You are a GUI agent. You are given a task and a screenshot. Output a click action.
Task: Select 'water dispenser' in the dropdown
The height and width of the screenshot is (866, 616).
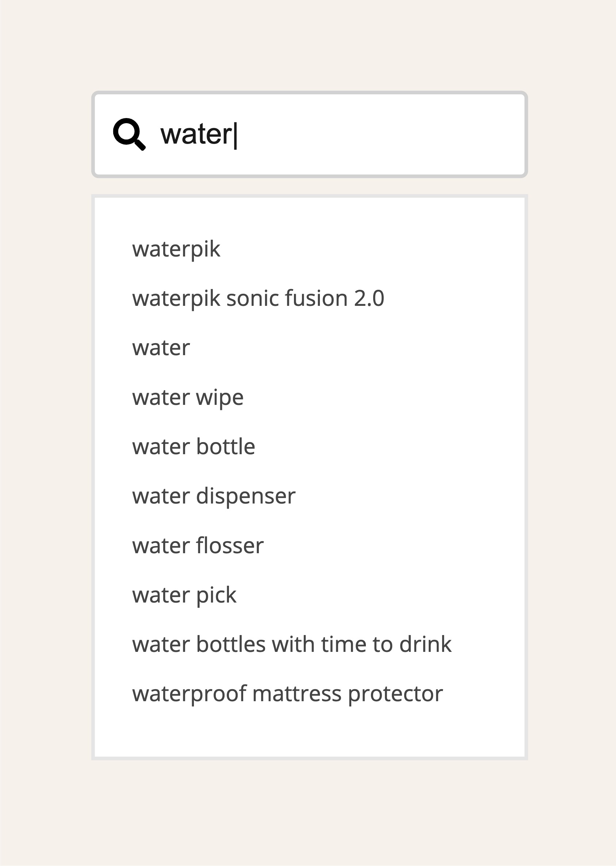(214, 496)
